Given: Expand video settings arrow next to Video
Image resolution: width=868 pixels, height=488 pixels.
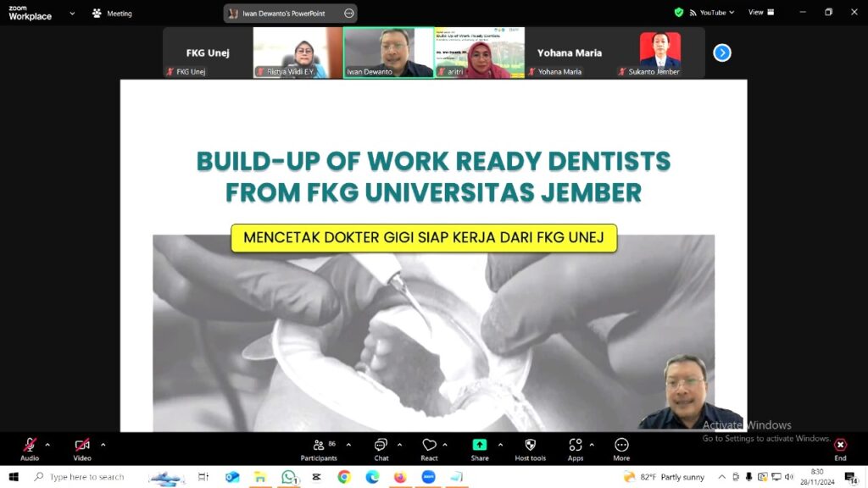Looking at the screenshot, I should point(103,445).
